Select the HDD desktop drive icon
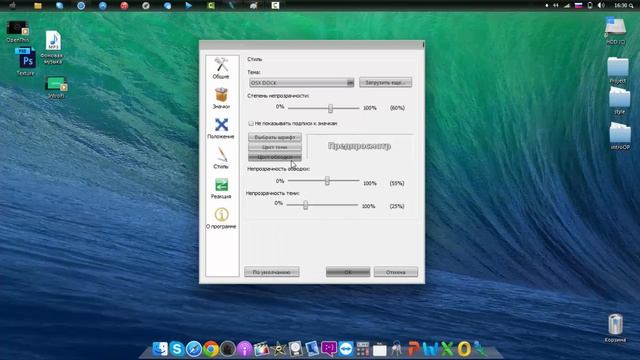Viewport: 640px width, 360px height. tap(616, 31)
